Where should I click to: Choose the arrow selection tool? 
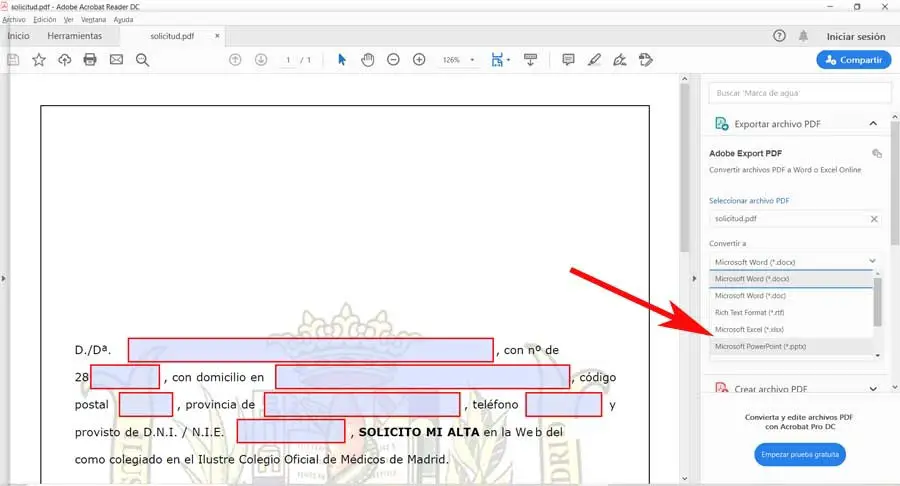pos(342,60)
